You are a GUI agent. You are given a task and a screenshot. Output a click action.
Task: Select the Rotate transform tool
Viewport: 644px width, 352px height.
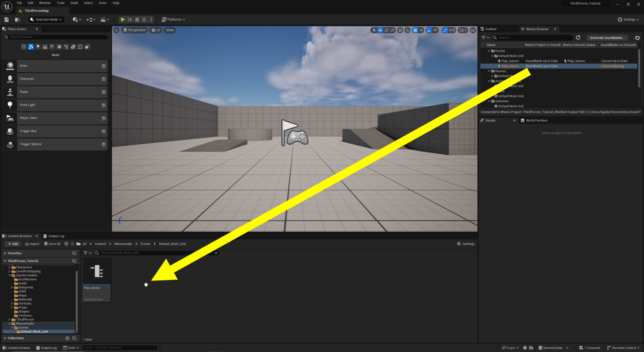coord(386,30)
